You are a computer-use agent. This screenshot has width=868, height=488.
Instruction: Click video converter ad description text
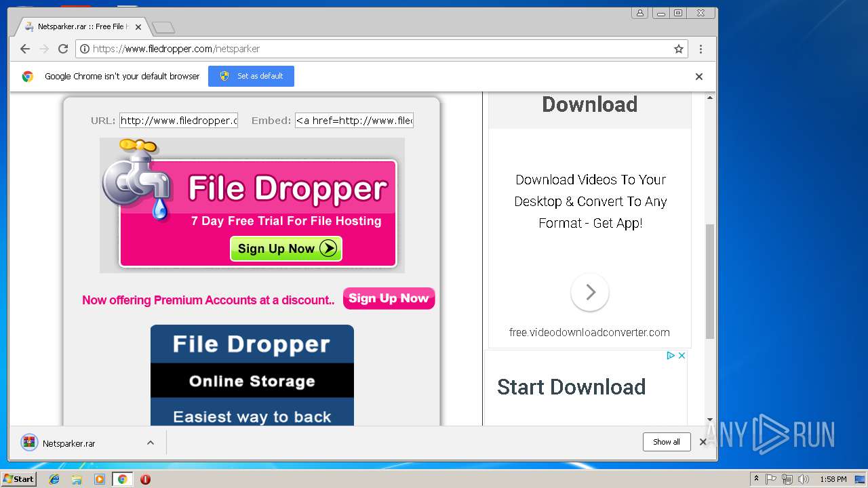(x=590, y=201)
